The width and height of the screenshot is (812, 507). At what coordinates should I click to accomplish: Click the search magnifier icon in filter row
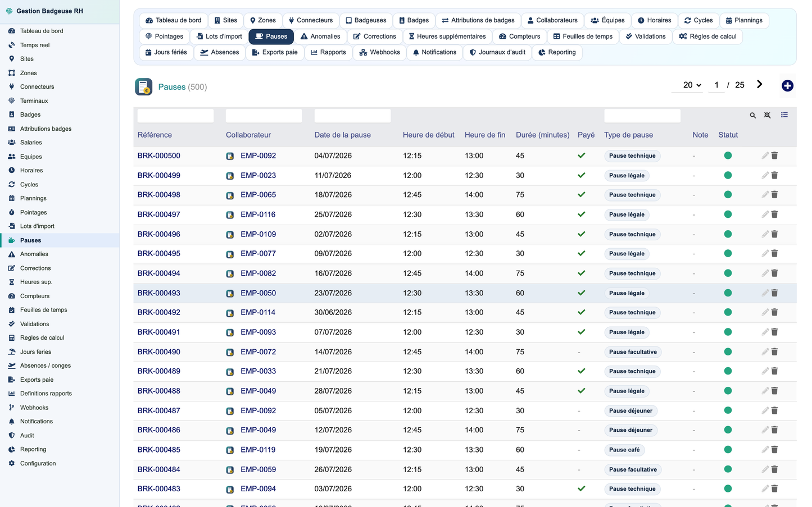click(752, 116)
